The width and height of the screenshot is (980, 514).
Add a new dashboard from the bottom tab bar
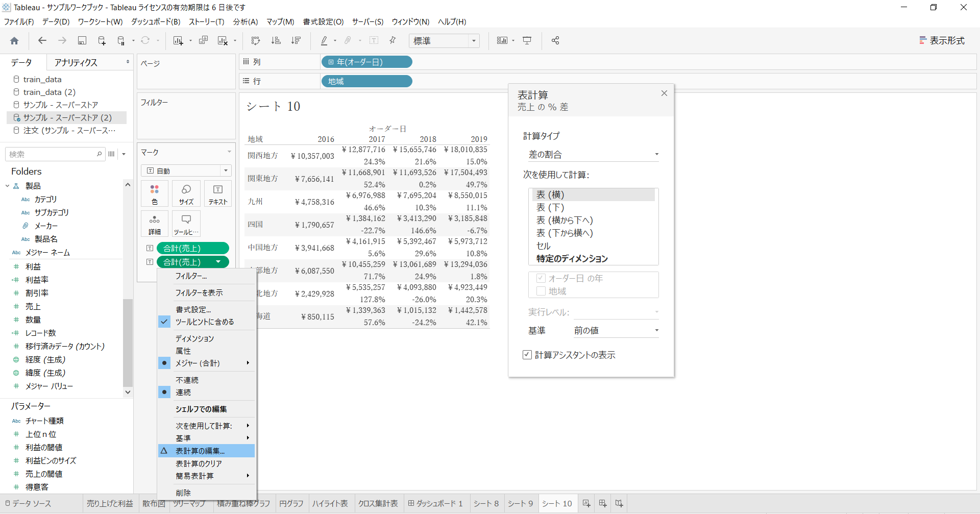[603, 504]
